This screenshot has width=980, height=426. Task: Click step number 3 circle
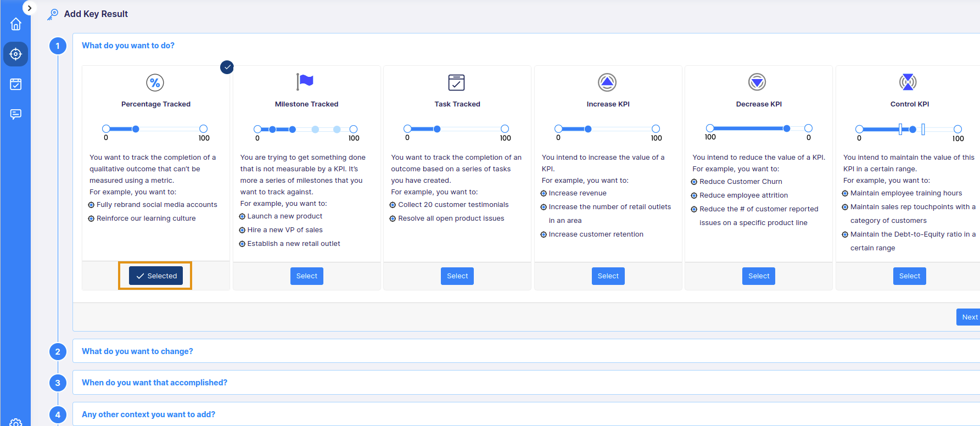coord(58,383)
